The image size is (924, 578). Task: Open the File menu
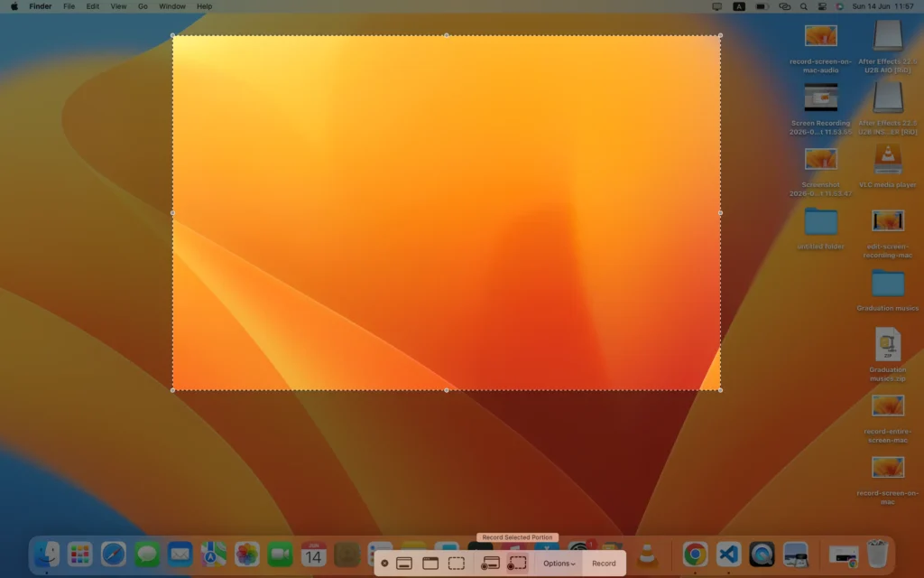[x=69, y=6]
